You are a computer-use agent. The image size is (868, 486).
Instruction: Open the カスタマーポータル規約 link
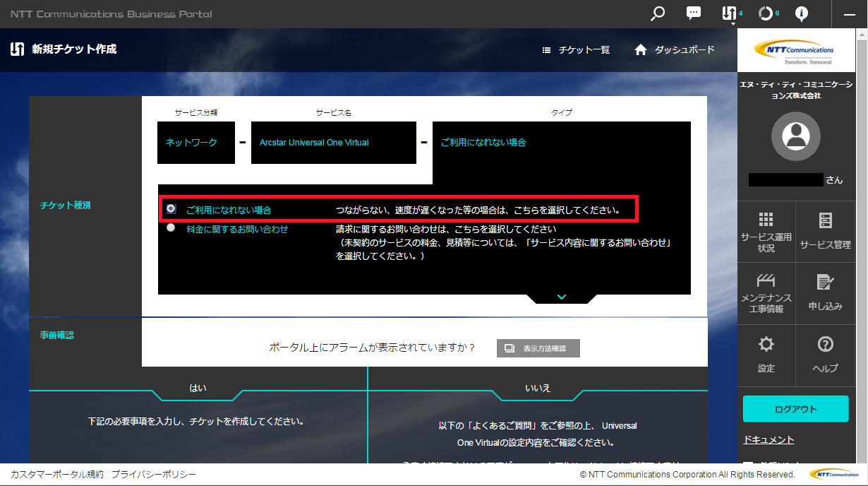pos(56,475)
